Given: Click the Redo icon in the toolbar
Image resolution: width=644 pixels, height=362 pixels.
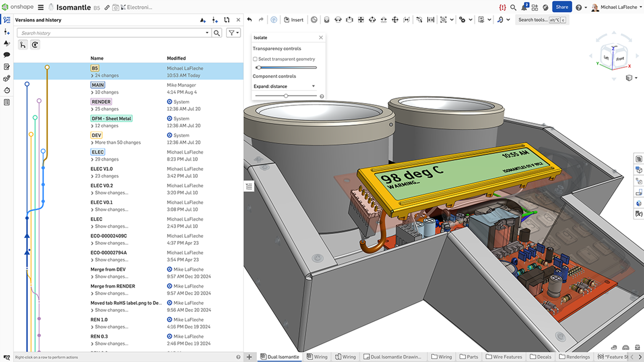Looking at the screenshot, I should click(x=260, y=19).
